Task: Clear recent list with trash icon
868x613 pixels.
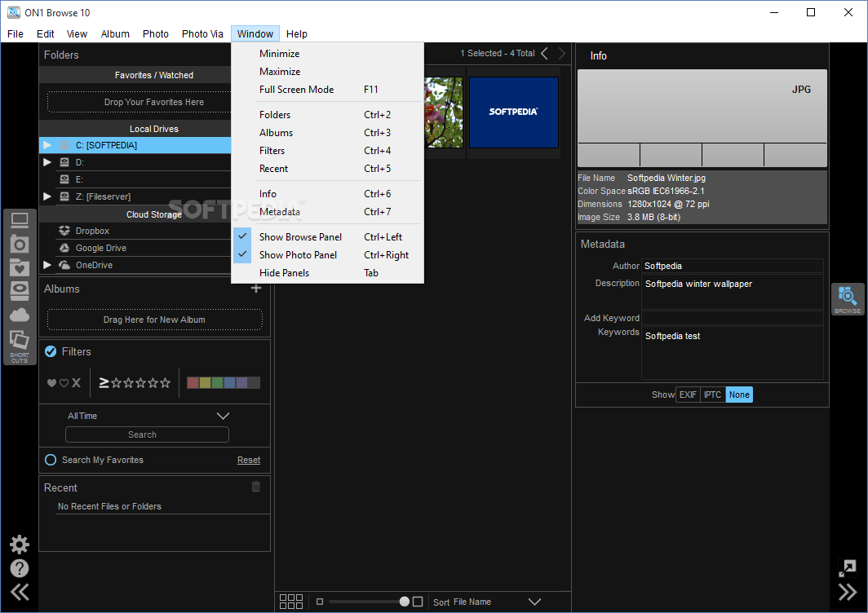Action: click(256, 487)
